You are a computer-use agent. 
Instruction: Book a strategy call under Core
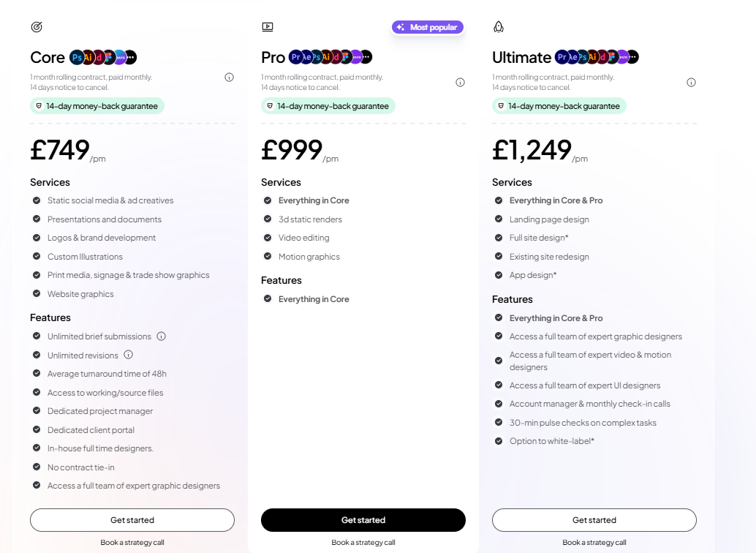[x=132, y=543]
